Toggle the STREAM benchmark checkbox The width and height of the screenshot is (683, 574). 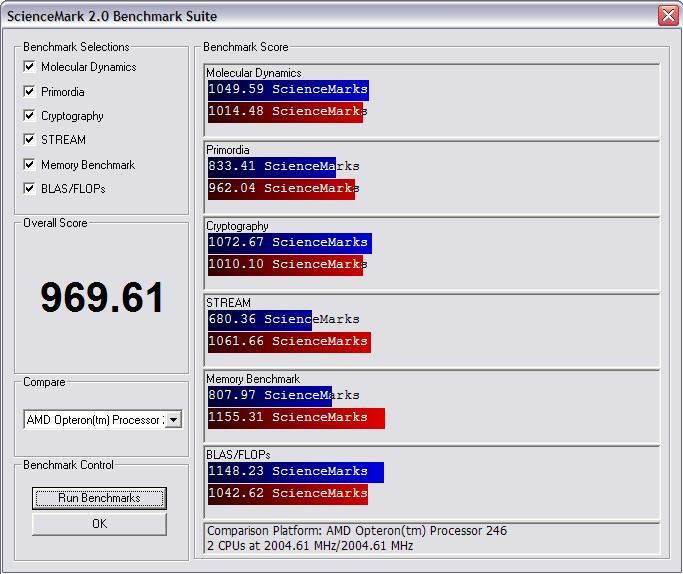30,140
